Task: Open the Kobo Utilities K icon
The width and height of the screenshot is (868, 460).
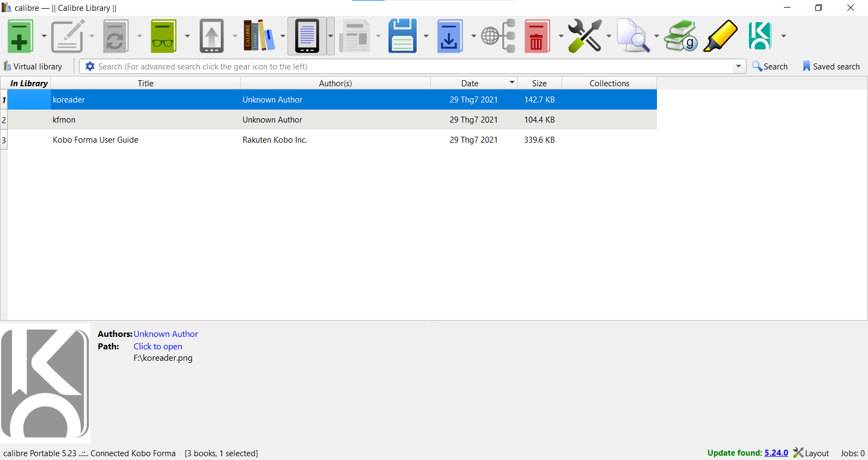Action: pos(759,36)
